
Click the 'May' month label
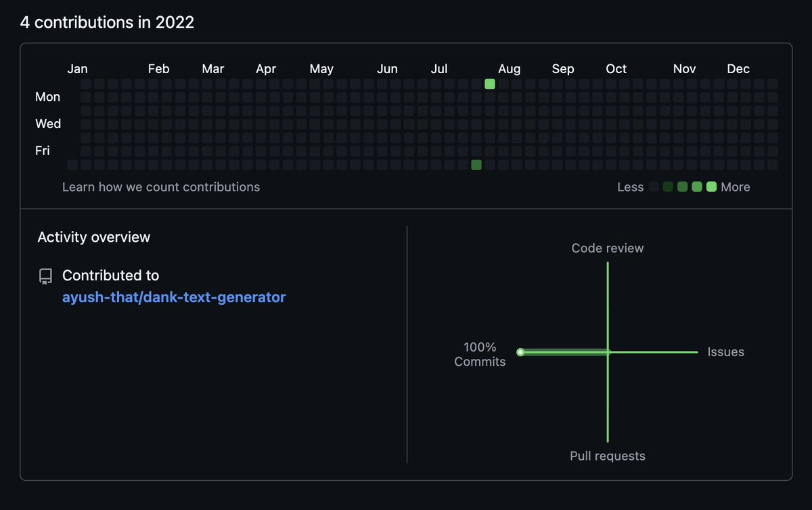point(321,69)
